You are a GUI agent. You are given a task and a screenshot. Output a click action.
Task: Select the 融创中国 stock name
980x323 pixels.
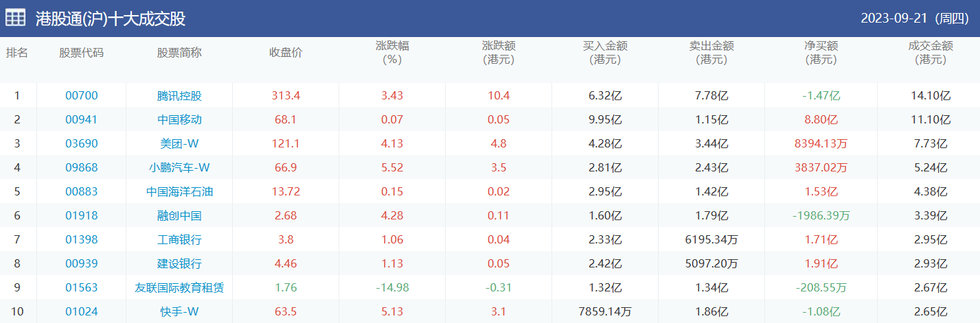179,216
